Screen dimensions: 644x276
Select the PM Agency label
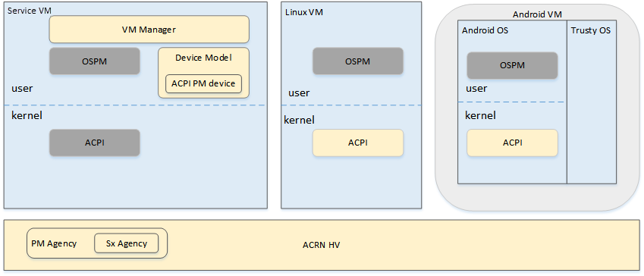(x=54, y=243)
